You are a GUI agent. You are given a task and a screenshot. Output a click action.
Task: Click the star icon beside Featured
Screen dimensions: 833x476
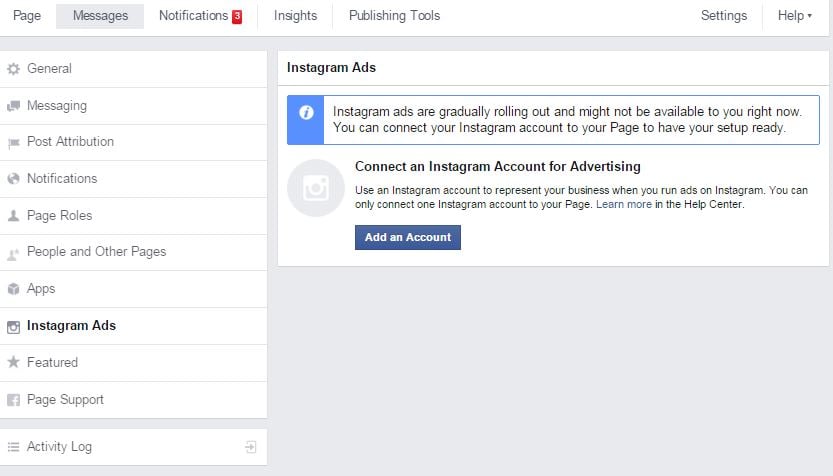[x=13, y=362]
